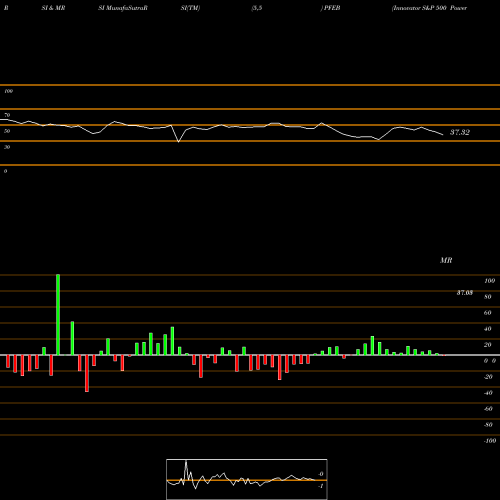This screenshot has height=500, width=500.
Task: Open the mini overview chart thumbnail at the bottom
Action: tap(247, 479)
